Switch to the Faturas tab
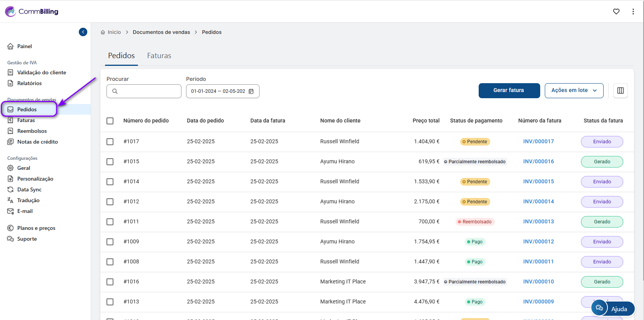 (159, 56)
